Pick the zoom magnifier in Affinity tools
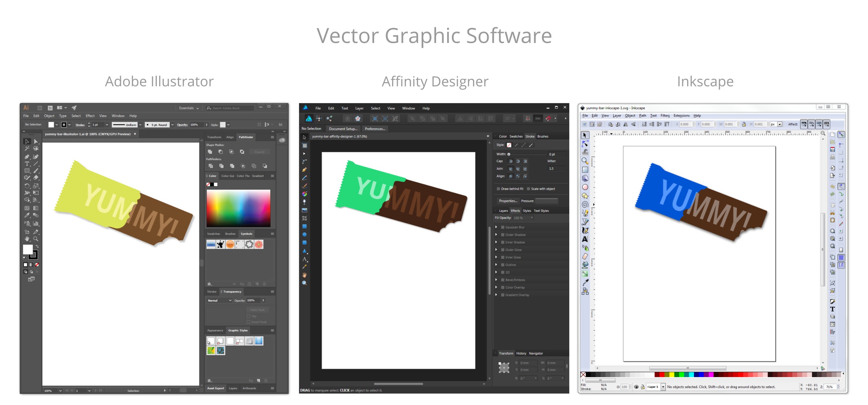The height and width of the screenshot is (405, 868). click(x=304, y=283)
